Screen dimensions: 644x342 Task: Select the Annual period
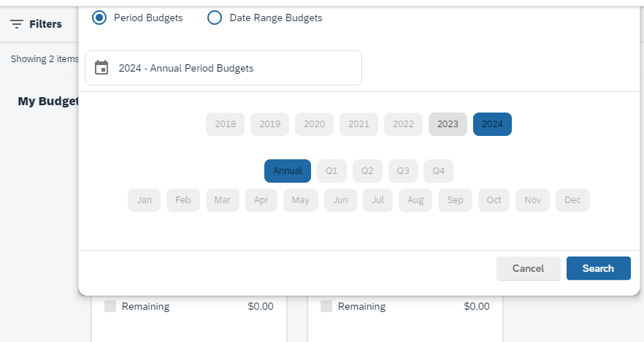pyautogui.click(x=288, y=171)
